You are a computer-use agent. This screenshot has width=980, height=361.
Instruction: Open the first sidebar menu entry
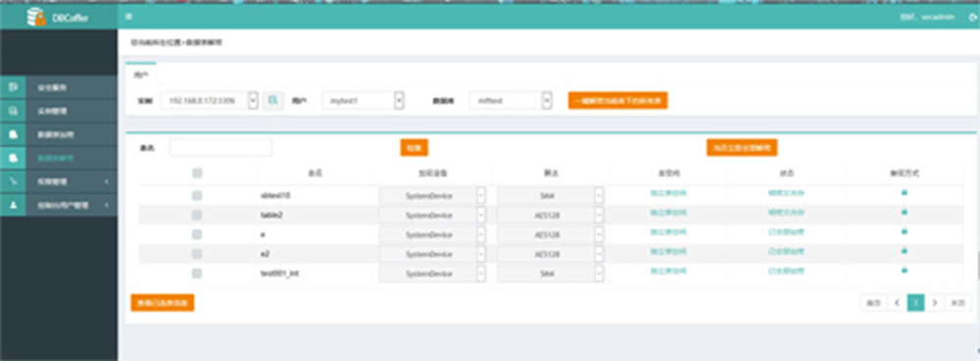(x=59, y=87)
